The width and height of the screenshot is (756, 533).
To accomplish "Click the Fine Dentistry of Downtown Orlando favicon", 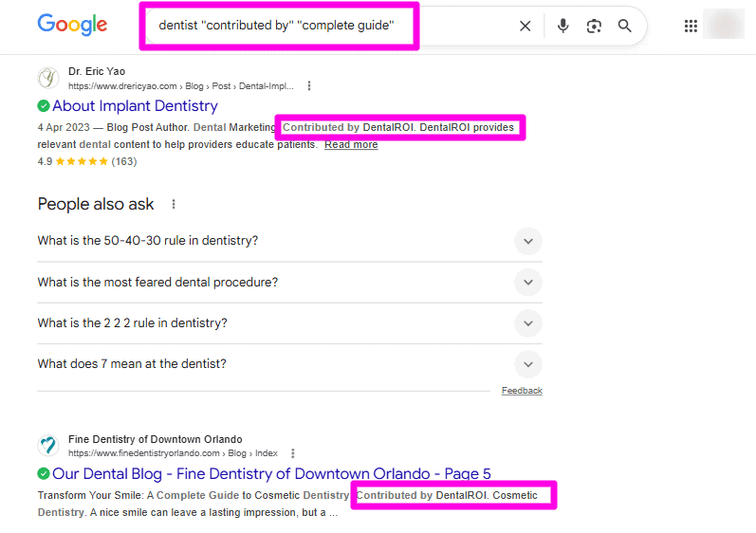I will click(x=48, y=446).
